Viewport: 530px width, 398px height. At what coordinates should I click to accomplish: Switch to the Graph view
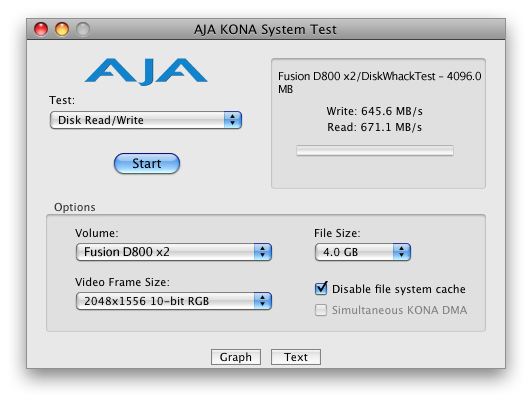click(x=236, y=357)
